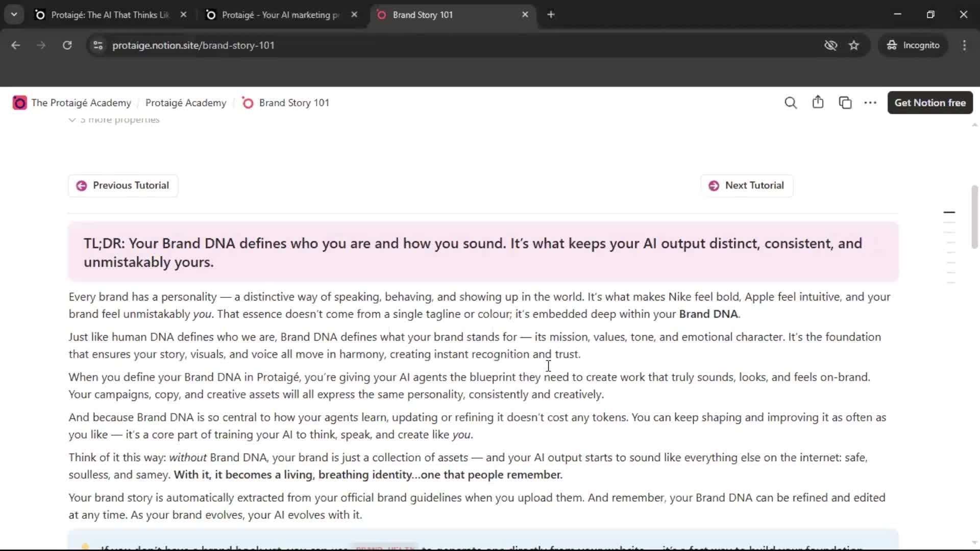The image size is (980, 551).
Task: Click the Brand Story 101 page emoji icon
Action: coord(248,103)
